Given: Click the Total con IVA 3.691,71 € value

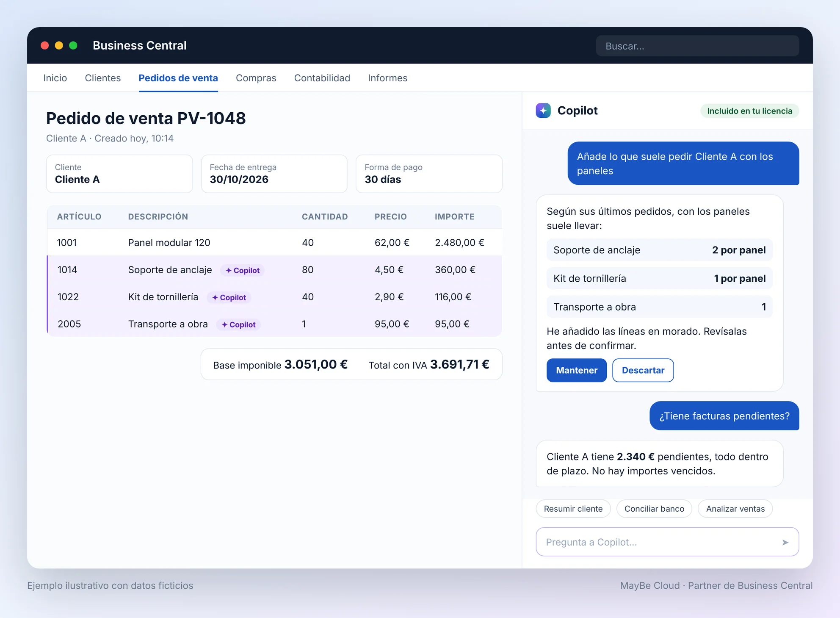Looking at the screenshot, I should point(459,364).
